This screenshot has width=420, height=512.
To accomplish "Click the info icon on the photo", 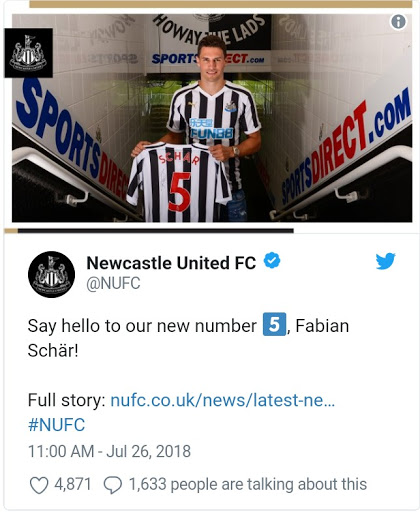I will pos(398,22).
